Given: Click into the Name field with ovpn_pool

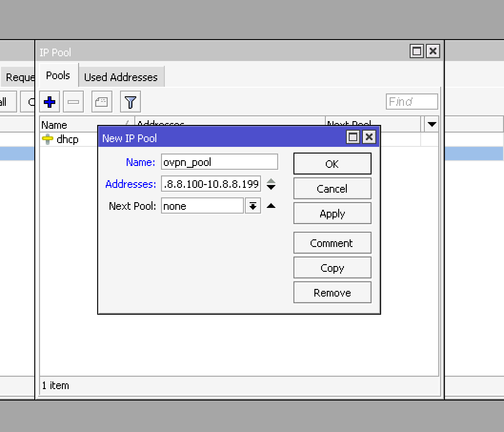Looking at the screenshot, I should [x=219, y=162].
